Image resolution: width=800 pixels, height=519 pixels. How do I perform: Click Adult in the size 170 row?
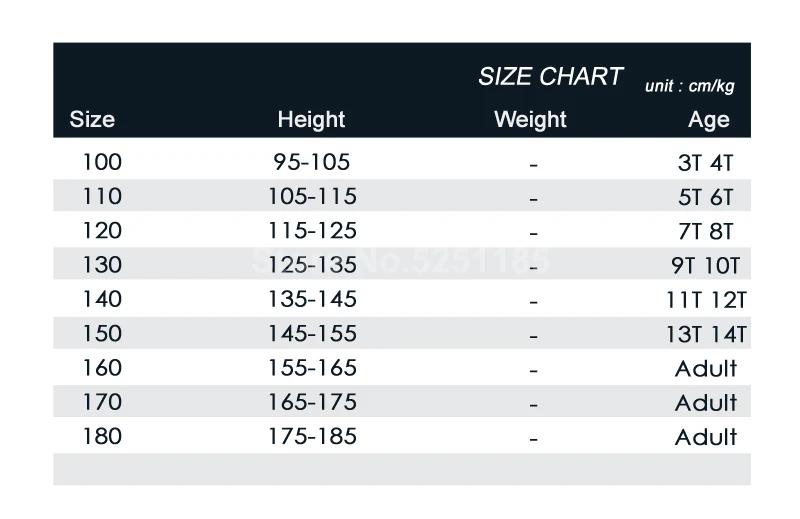click(706, 403)
